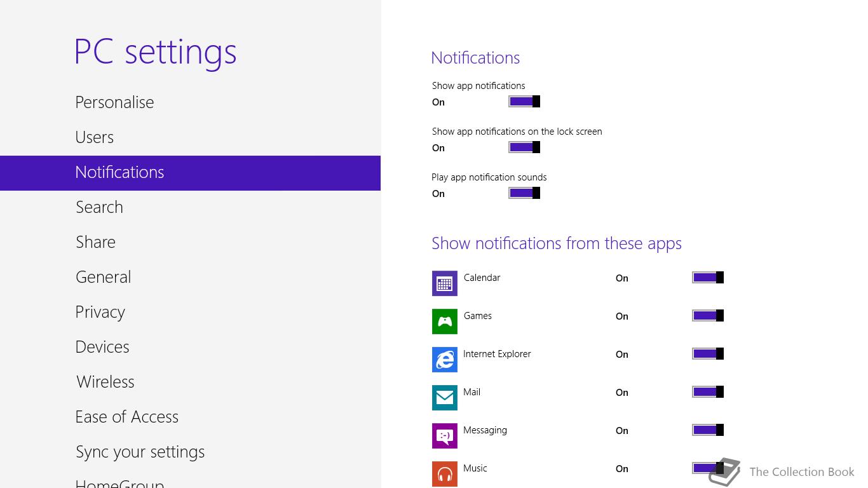The height and width of the screenshot is (488, 868).
Task: Open Sync your settings category
Action: point(190,452)
